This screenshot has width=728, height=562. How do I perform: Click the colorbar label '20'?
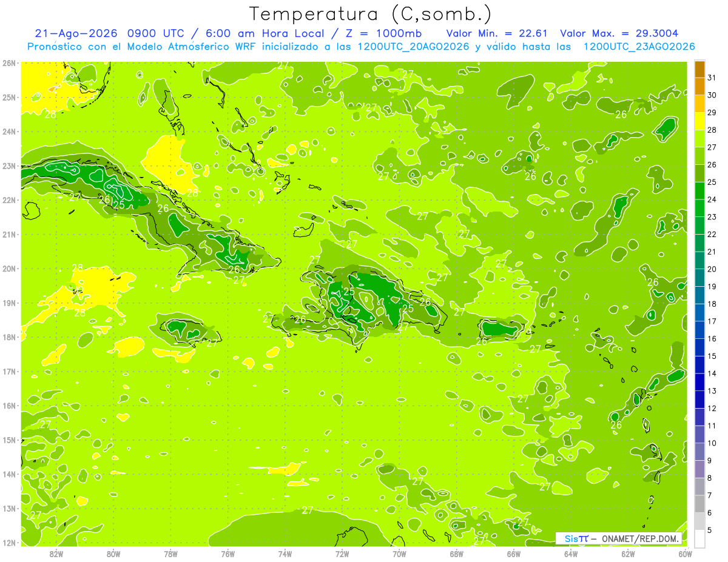pyautogui.click(x=712, y=269)
